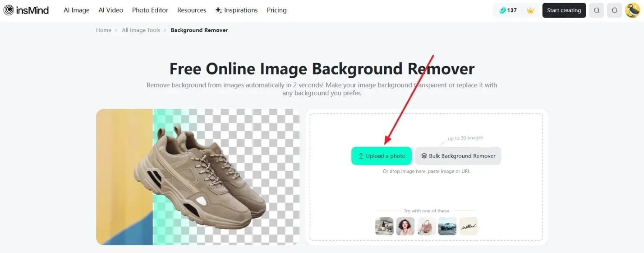Open the puffin profile avatar
644x253 pixels.
(x=633, y=10)
